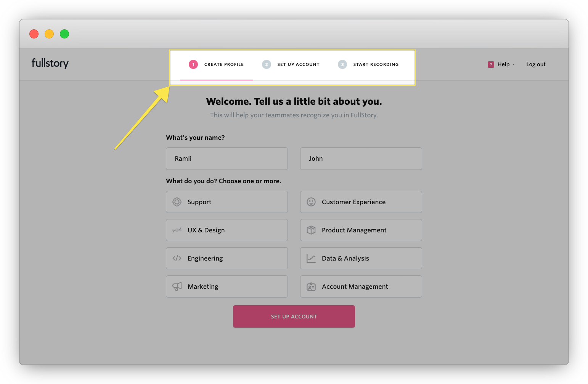The width and height of the screenshot is (588, 384).
Task: Open the Start Recording step
Action: (376, 64)
